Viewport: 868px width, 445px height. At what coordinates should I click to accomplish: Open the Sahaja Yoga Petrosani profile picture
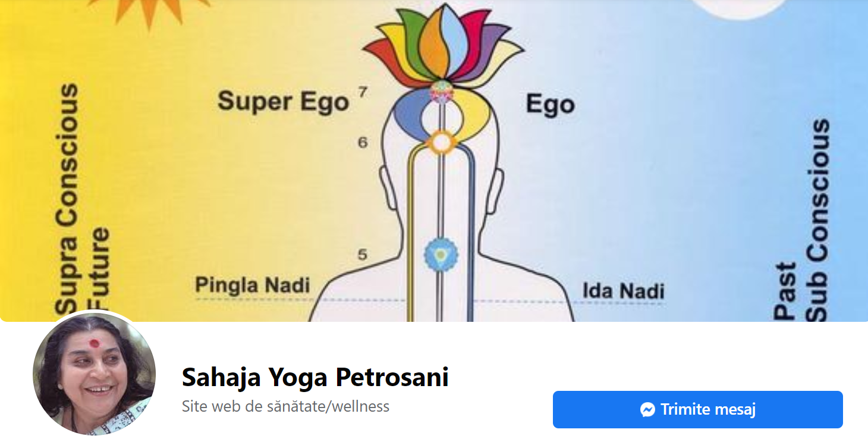[x=94, y=374]
